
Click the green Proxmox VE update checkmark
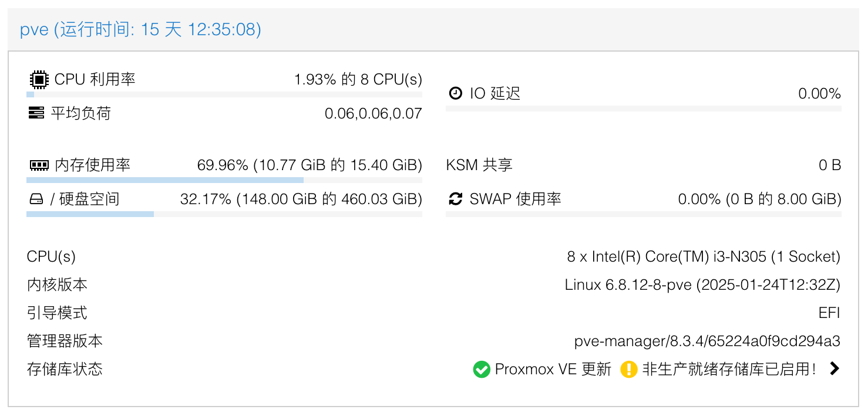click(482, 369)
